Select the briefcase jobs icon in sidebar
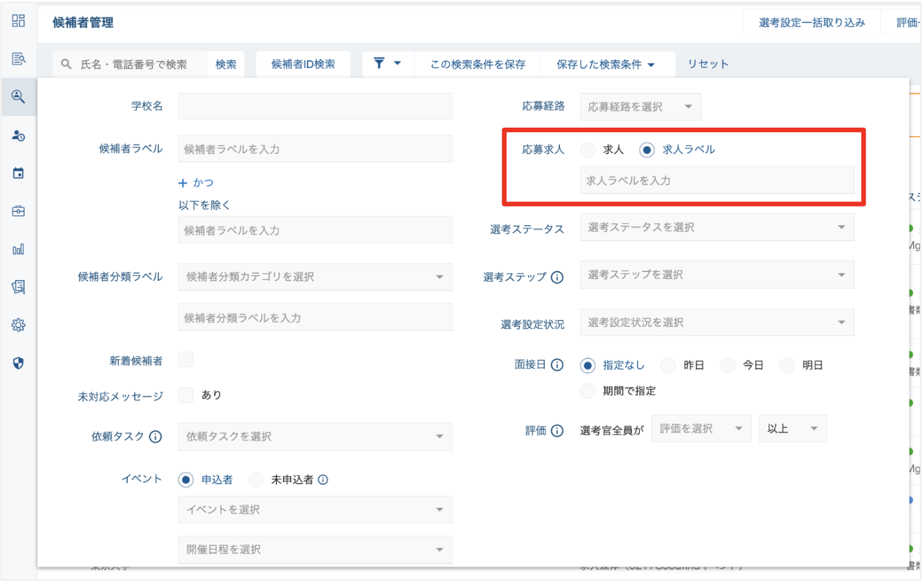This screenshot has height=581, width=924. coord(19,210)
